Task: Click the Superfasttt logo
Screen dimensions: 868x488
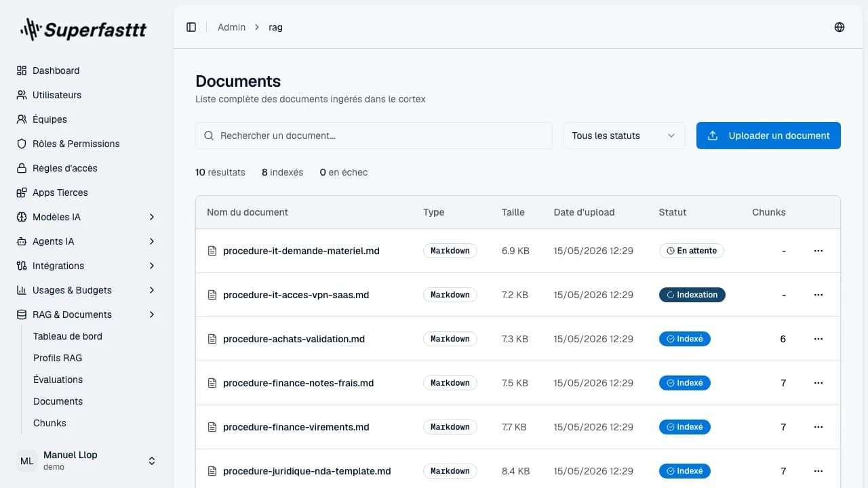Action: pyautogui.click(x=83, y=29)
